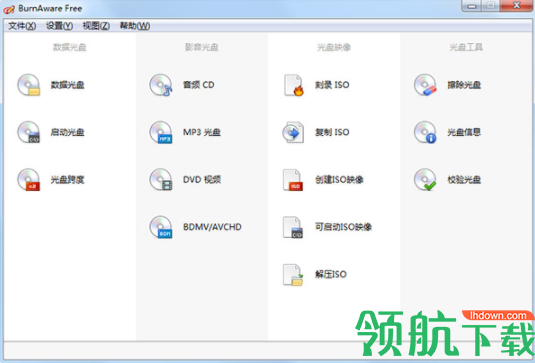The width and height of the screenshot is (535, 363).
Task: Click the 复制 ISO arrow icon
Action: point(293,132)
